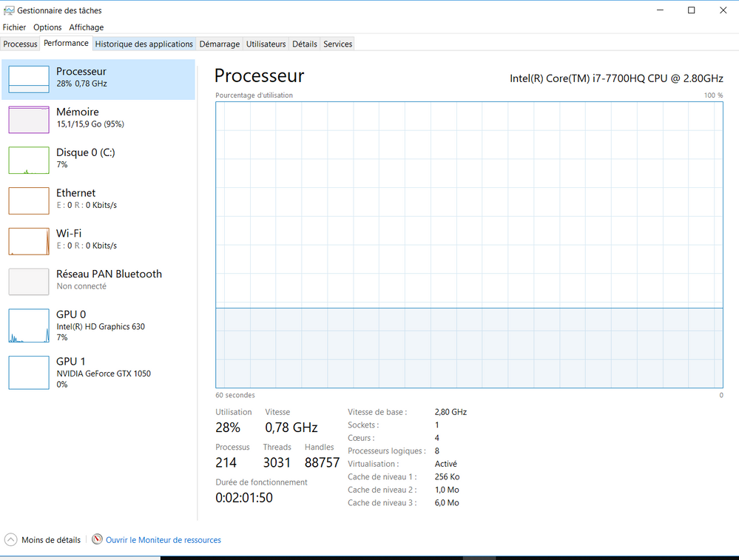
Task: Click the Wi-Fi label
Action: (x=68, y=233)
